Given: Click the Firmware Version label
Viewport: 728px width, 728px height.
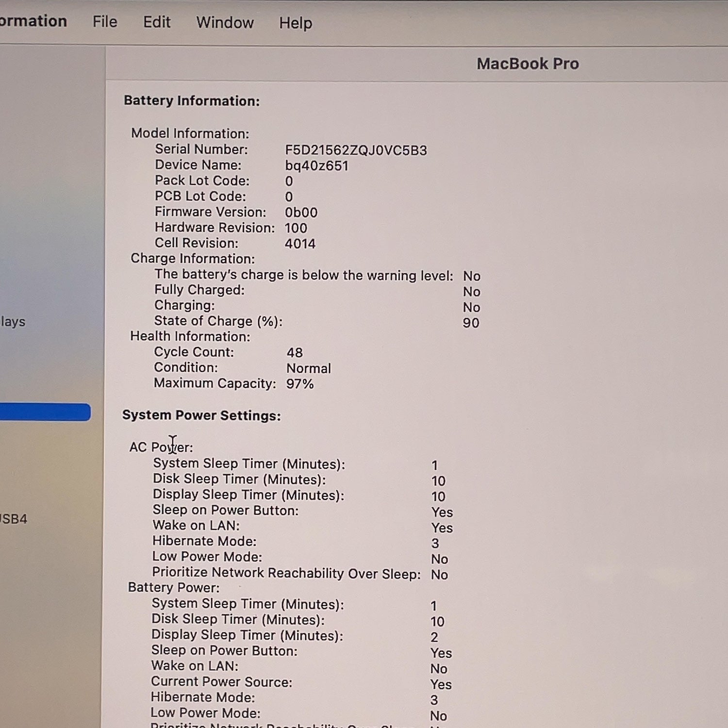Looking at the screenshot, I should point(210,212).
